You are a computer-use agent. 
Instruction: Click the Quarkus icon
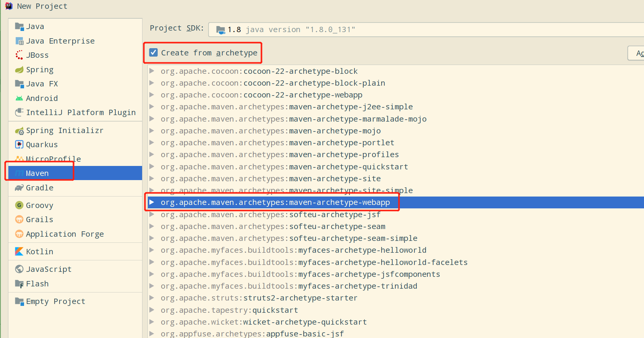click(19, 145)
